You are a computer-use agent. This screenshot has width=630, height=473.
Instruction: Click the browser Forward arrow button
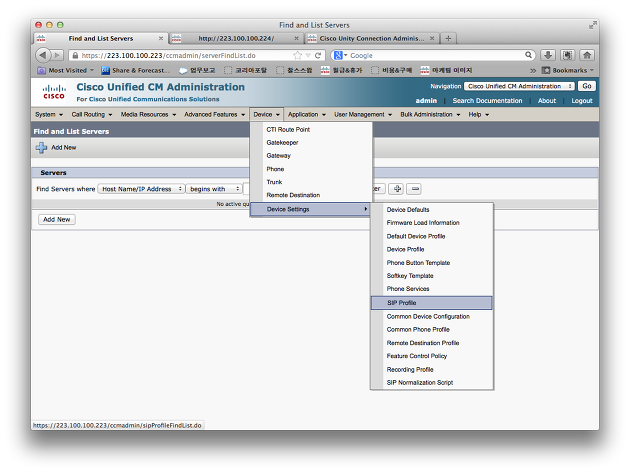pyautogui.click(x=57, y=55)
